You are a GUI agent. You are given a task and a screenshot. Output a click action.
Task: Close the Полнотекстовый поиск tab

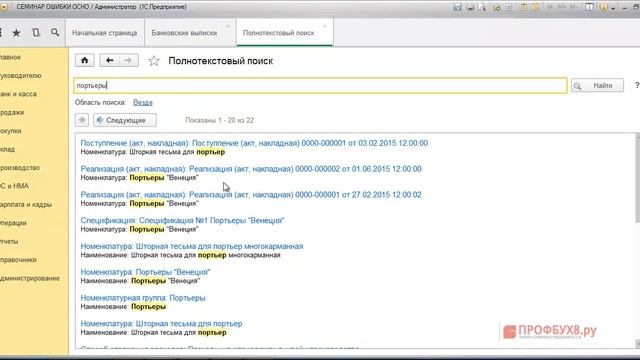pyautogui.click(x=325, y=27)
